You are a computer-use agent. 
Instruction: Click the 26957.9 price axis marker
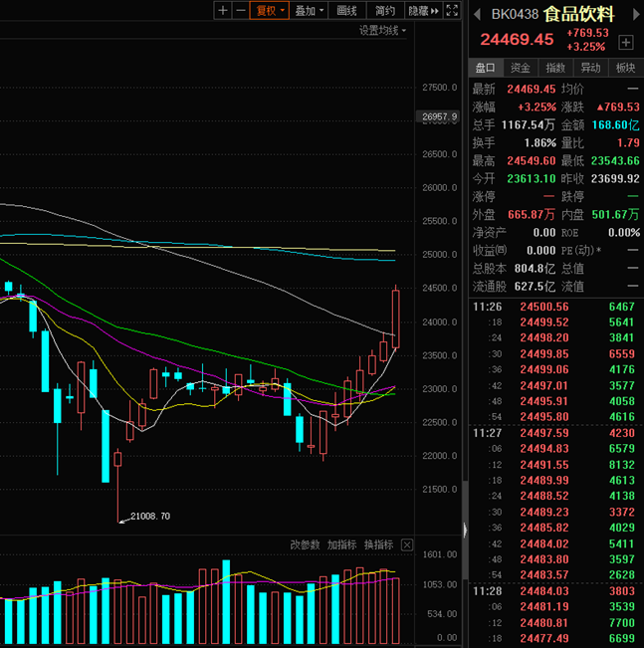(x=439, y=117)
